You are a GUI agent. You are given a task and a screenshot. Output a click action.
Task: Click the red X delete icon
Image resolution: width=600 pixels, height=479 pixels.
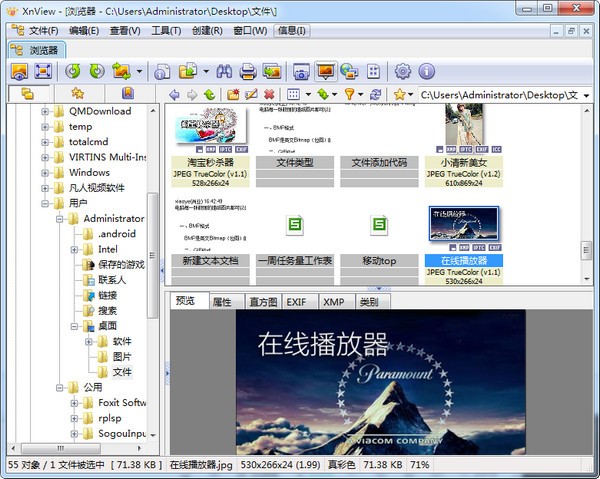(x=269, y=94)
